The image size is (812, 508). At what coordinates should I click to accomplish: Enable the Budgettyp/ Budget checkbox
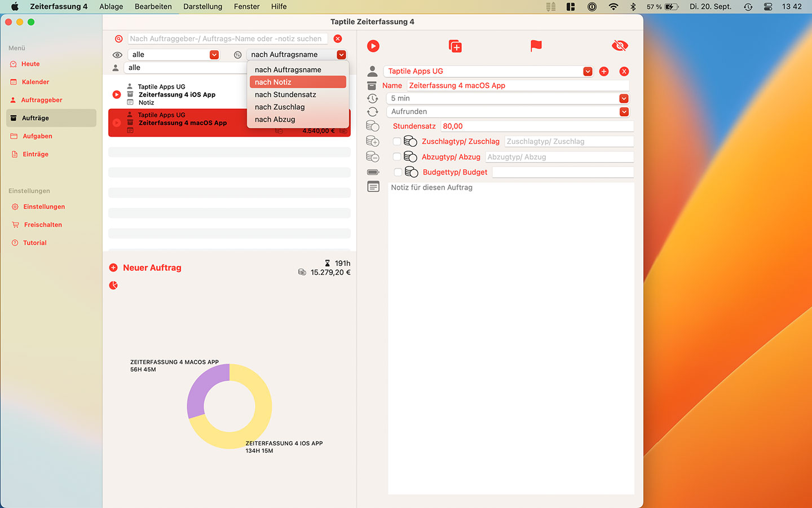point(398,172)
